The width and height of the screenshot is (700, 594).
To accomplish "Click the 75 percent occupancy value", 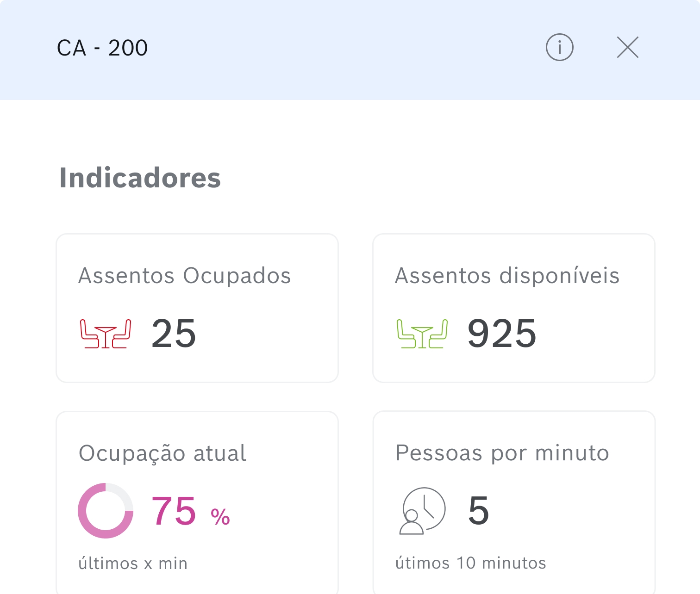I will tap(174, 511).
